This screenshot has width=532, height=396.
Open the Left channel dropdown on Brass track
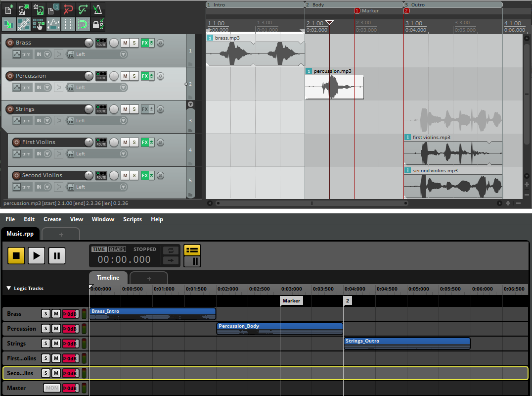click(123, 54)
